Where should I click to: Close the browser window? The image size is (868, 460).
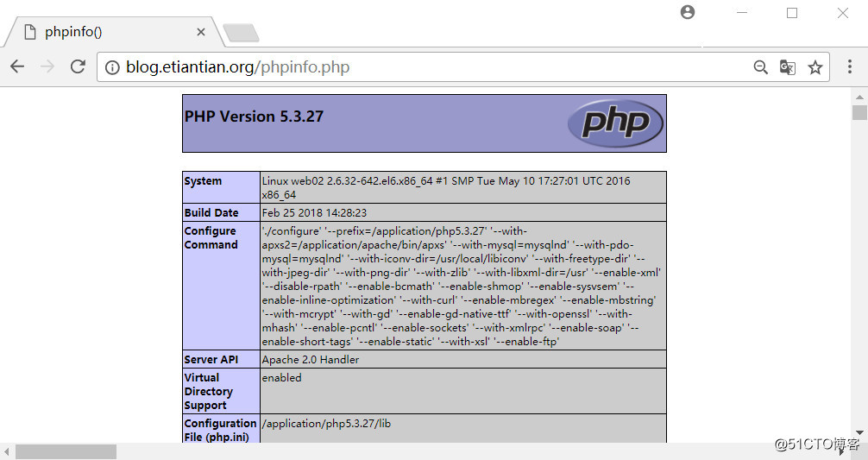[842, 13]
